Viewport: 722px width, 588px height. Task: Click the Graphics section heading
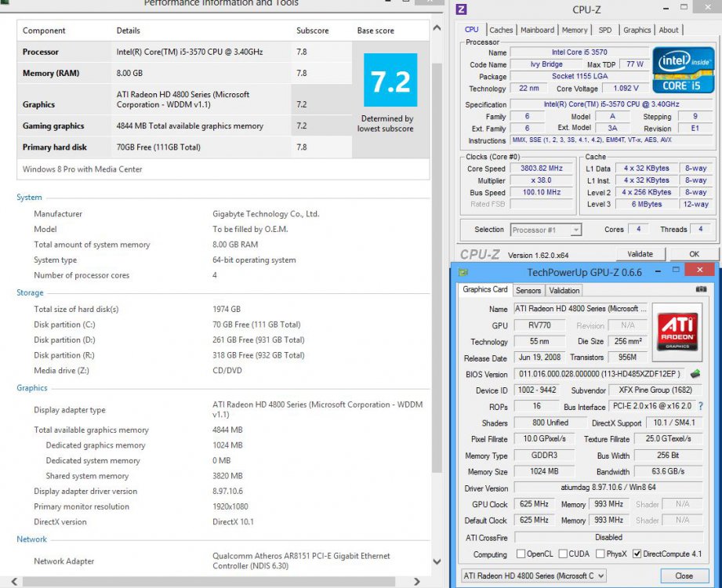[x=32, y=388]
